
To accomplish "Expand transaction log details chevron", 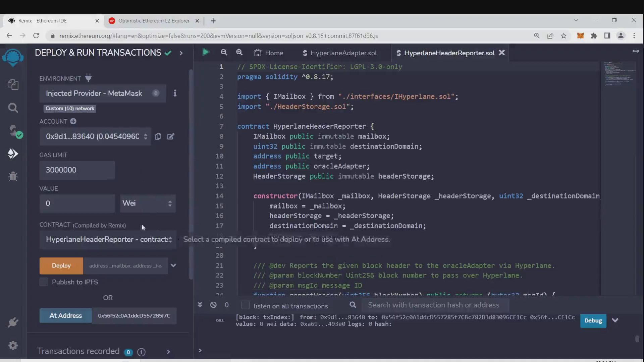I will [x=615, y=320].
